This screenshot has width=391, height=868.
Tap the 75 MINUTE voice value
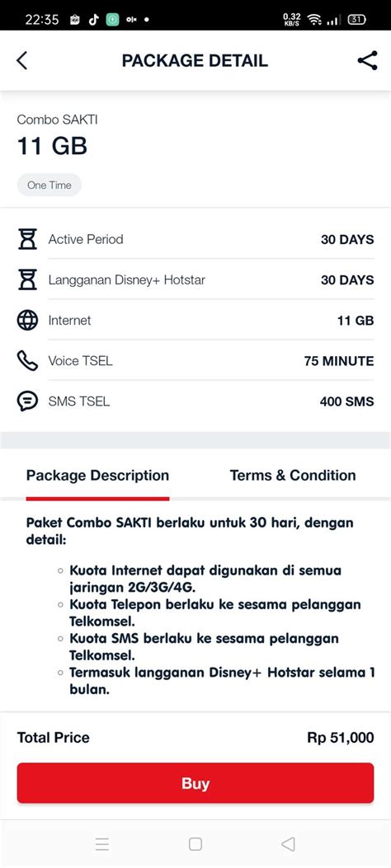tap(339, 362)
